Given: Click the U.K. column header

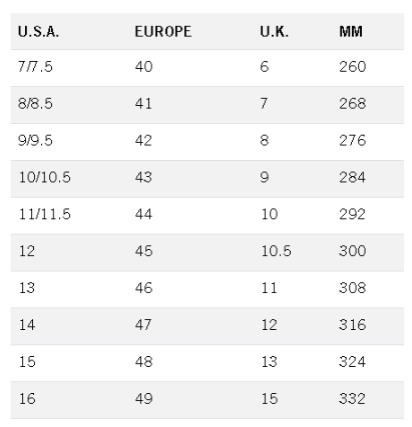Looking at the screenshot, I should 274,32.
